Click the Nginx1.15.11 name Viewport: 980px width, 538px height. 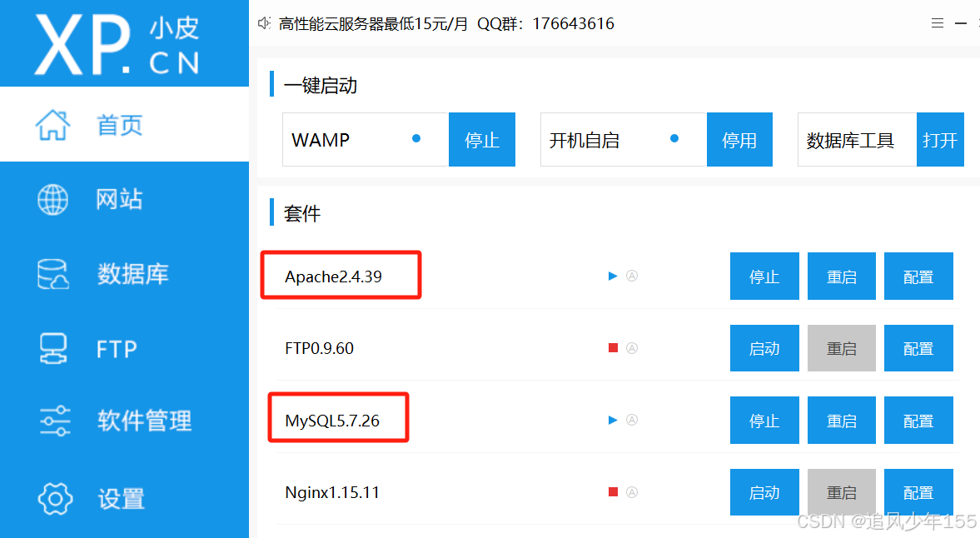click(332, 492)
